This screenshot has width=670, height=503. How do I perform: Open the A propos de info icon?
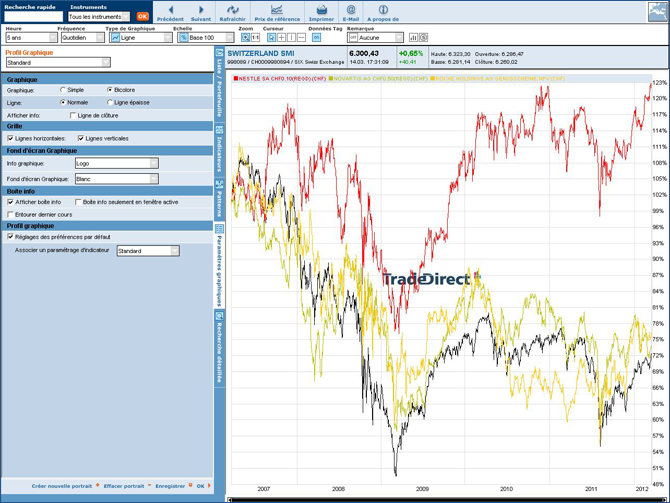pyautogui.click(x=383, y=9)
